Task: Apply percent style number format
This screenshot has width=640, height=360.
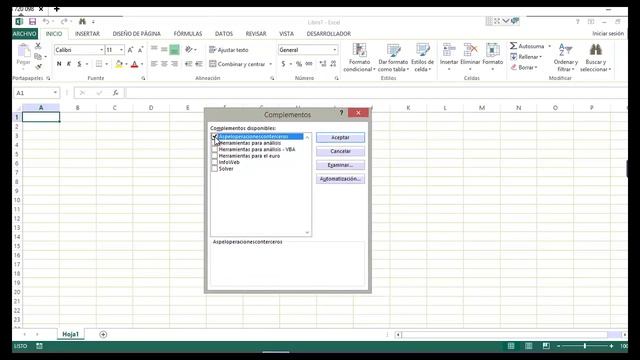Action: (299, 64)
